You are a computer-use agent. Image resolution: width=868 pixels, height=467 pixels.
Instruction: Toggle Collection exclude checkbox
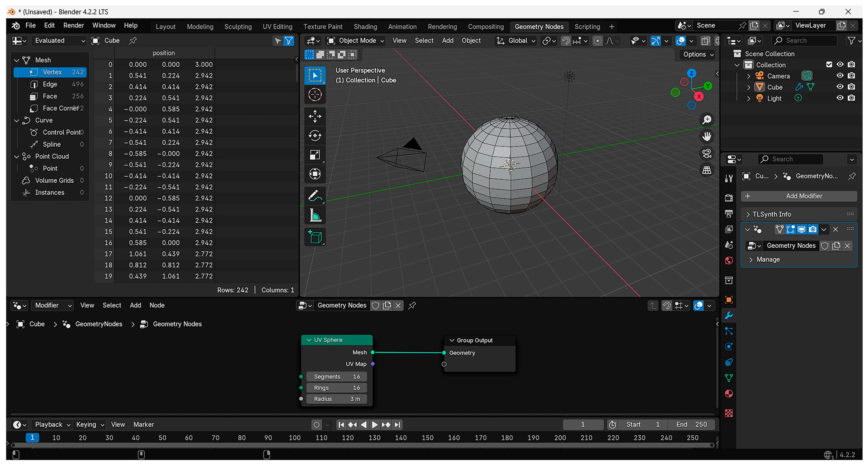click(x=829, y=64)
